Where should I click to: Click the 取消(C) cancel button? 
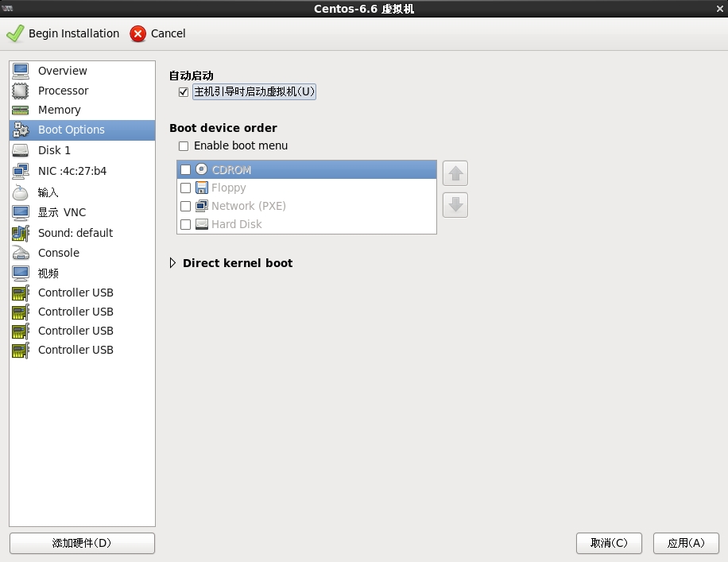coord(609,543)
